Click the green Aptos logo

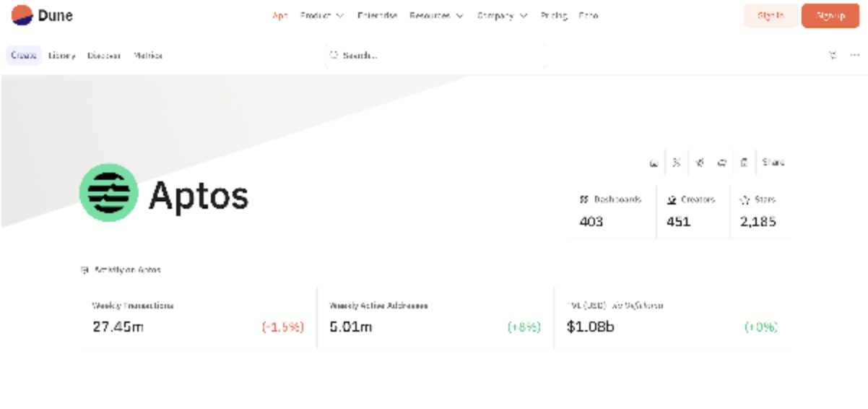pyautogui.click(x=108, y=192)
